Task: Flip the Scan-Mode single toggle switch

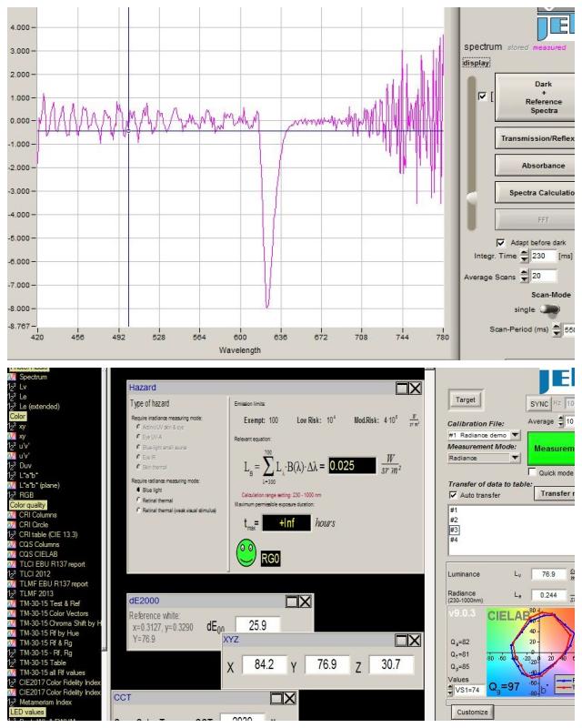Action: click(548, 309)
